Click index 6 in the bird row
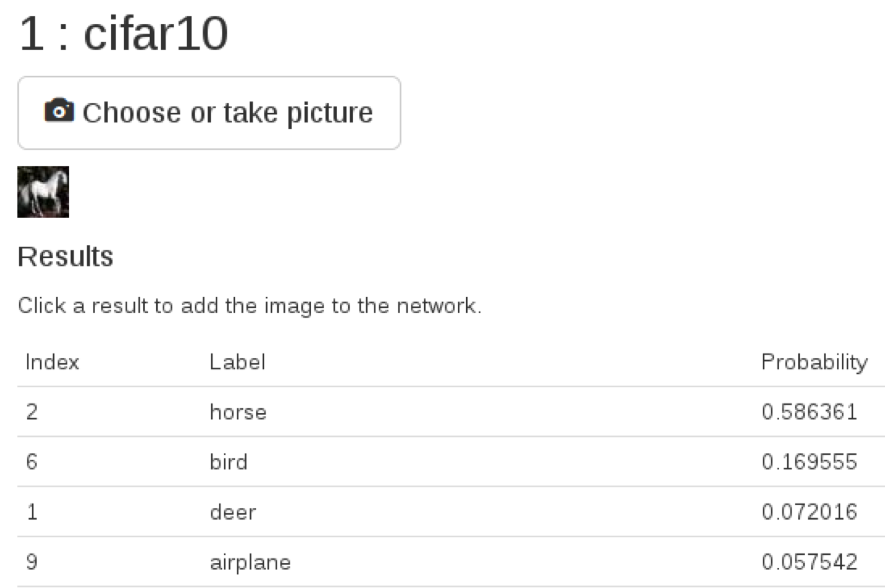Viewport: 885px width, 588px height. pos(32,462)
